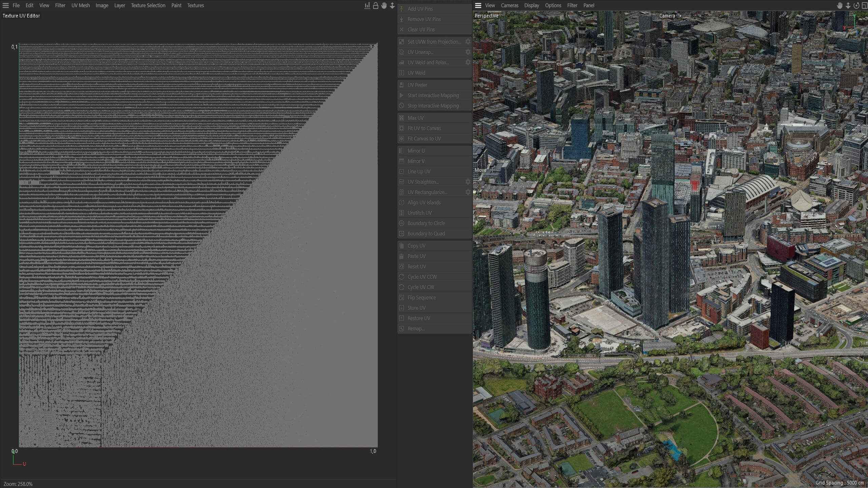868x488 pixels.
Task: Click the Align UV Islands command
Action: point(434,203)
